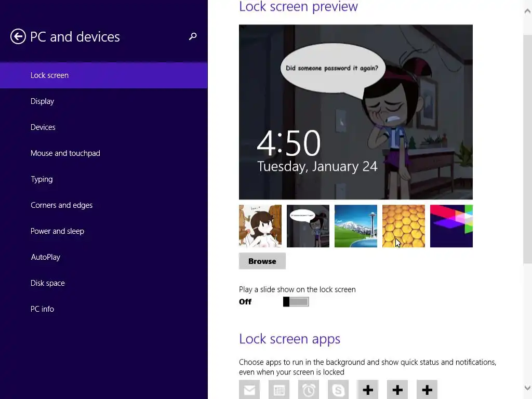This screenshot has height=399, width=532.
Task: Open Power and sleep settings
Action: click(103, 231)
